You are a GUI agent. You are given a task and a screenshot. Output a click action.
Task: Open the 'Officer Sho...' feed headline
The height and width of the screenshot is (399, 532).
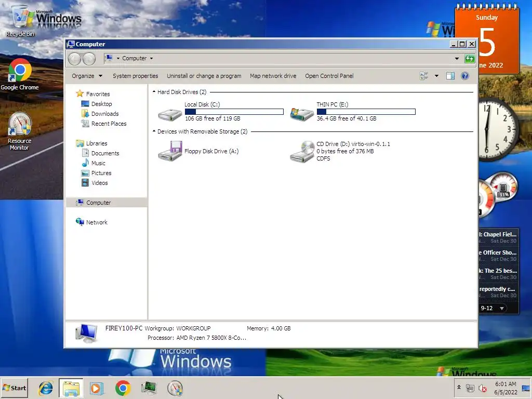click(498, 252)
